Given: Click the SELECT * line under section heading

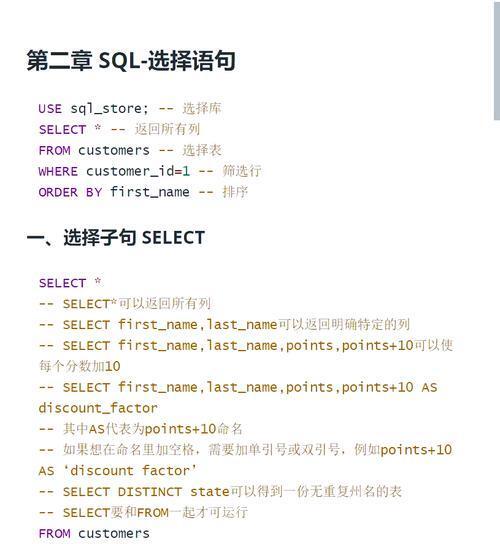Looking at the screenshot, I should pos(71,283).
